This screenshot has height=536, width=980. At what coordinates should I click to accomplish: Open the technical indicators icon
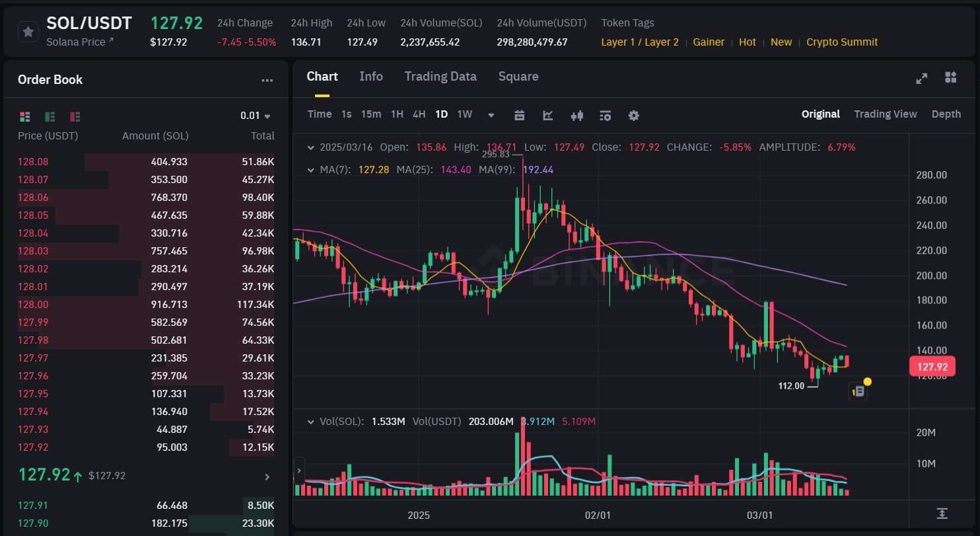pyautogui.click(x=548, y=115)
